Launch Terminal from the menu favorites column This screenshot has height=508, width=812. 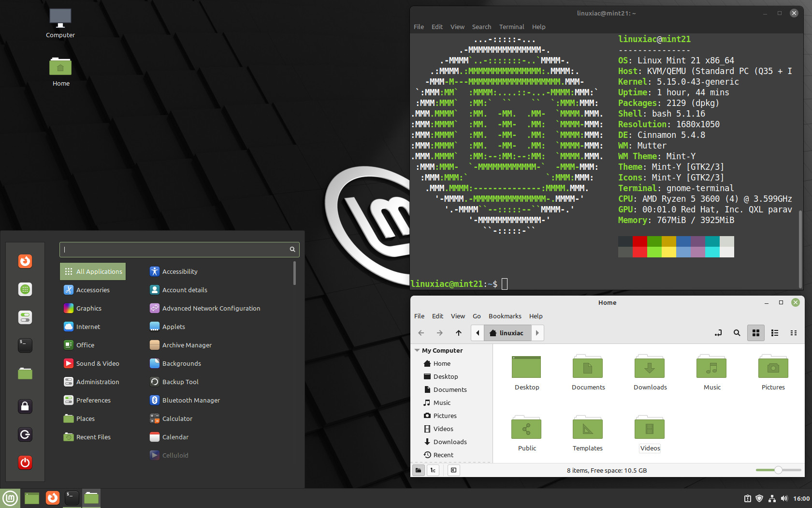pos(25,345)
